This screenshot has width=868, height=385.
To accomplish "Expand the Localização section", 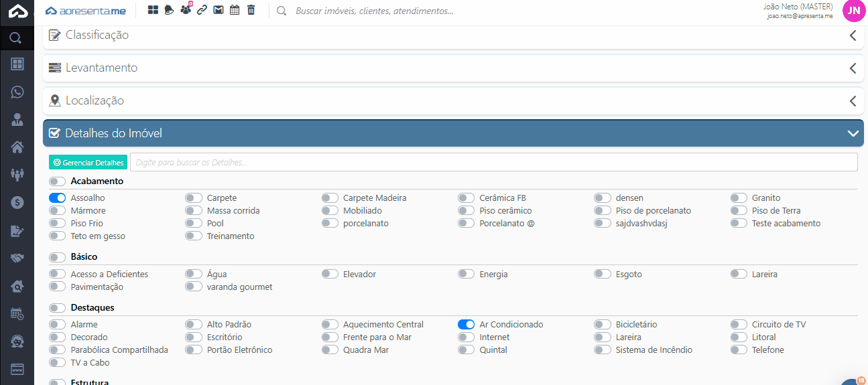I will click(x=853, y=101).
